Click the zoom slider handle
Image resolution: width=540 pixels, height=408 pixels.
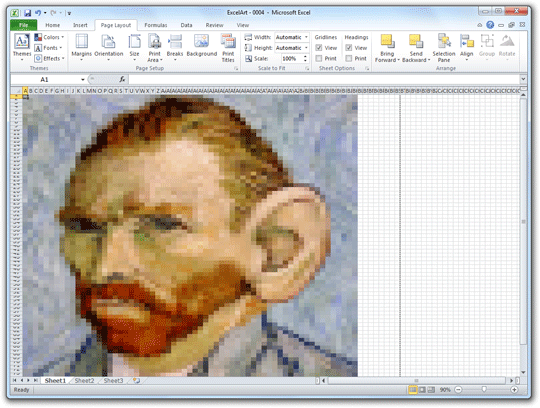pyautogui.click(x=484, y=389)
